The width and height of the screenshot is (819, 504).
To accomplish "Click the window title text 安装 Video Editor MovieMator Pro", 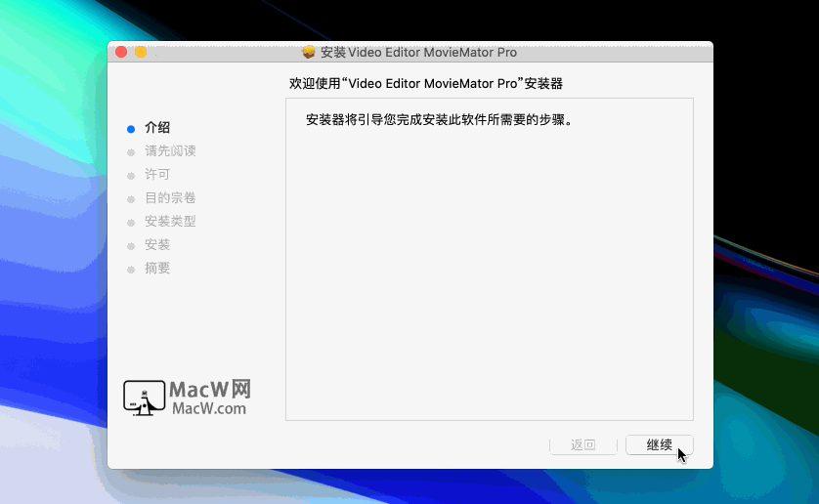I will (x=418, y=52).
